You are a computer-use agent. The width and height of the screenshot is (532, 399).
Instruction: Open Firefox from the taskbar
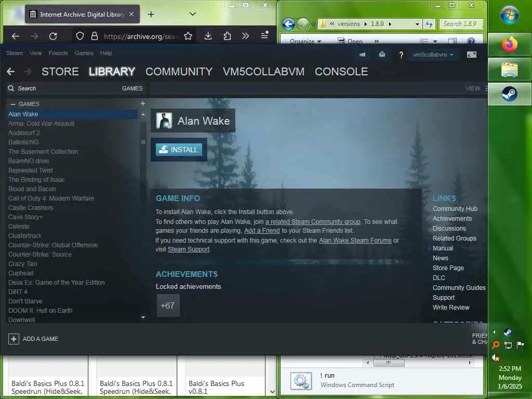[510, 45]
